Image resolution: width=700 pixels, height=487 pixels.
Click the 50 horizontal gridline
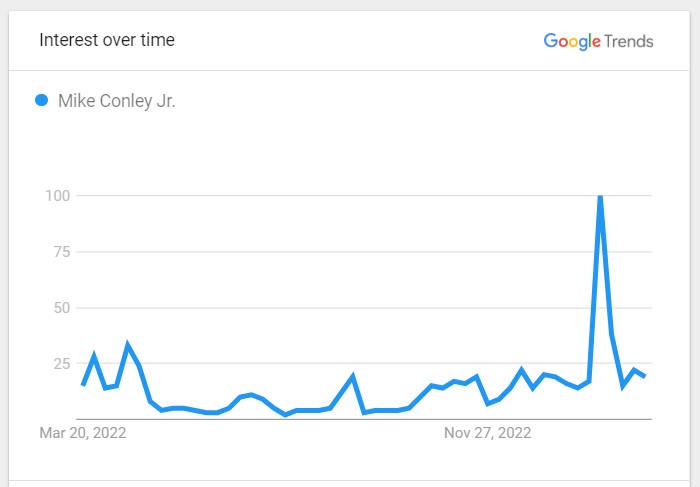pyautogui.click(x=364, y=308)
